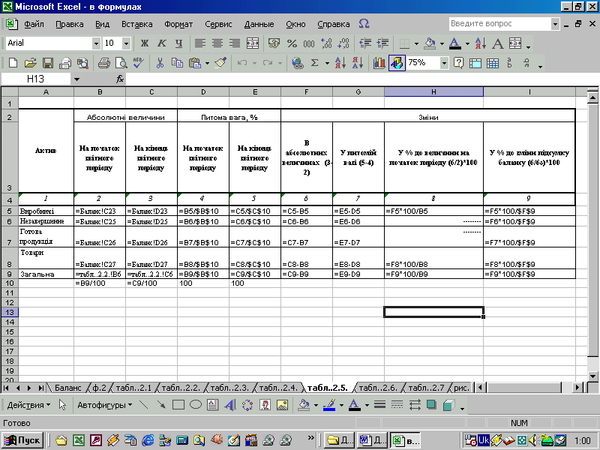Select column H header

click(x=434, y=92)
